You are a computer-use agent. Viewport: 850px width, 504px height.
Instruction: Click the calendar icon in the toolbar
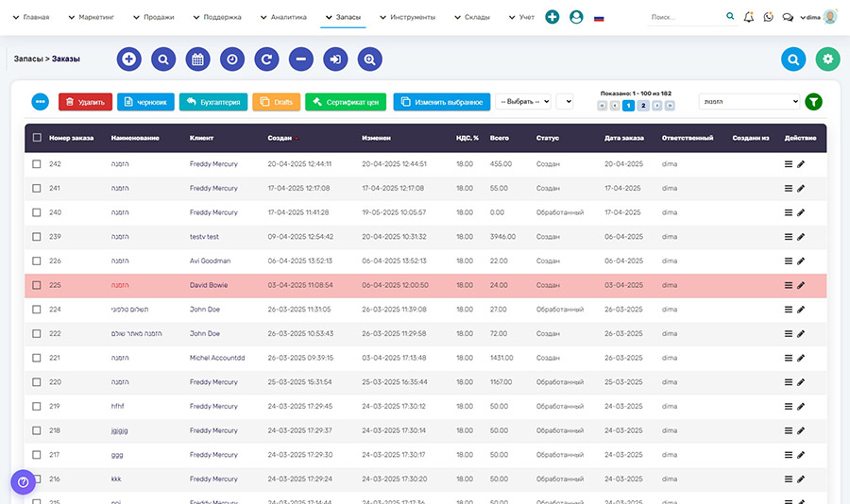198,59
